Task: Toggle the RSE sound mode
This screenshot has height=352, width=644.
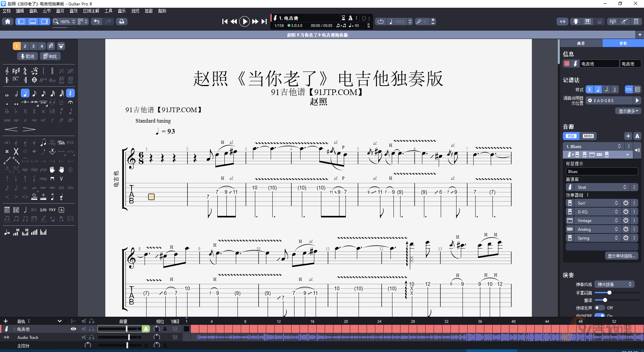Action: point(571,136)
